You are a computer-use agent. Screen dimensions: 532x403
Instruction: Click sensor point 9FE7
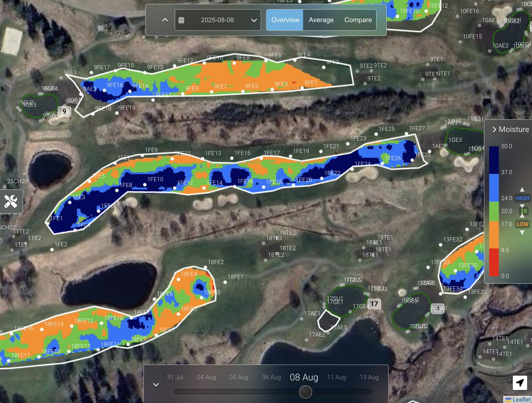pos(212,93)
